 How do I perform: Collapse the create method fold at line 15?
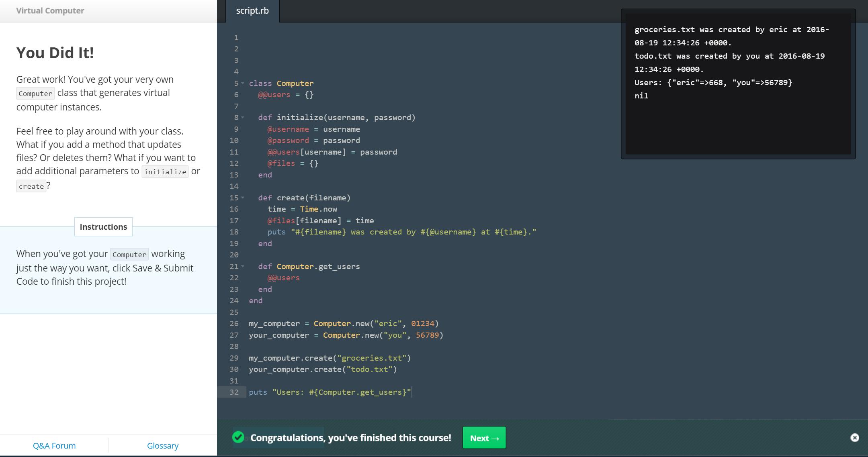243,198
